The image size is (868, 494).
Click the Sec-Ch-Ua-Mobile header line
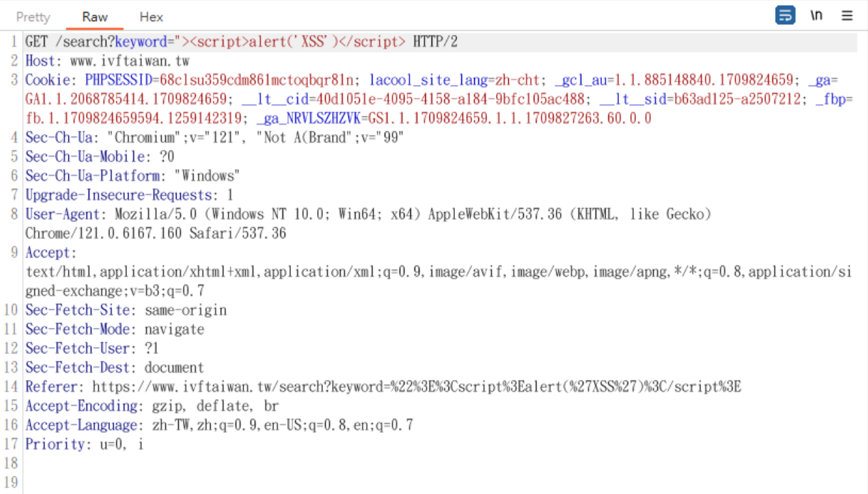coord(99,157)
